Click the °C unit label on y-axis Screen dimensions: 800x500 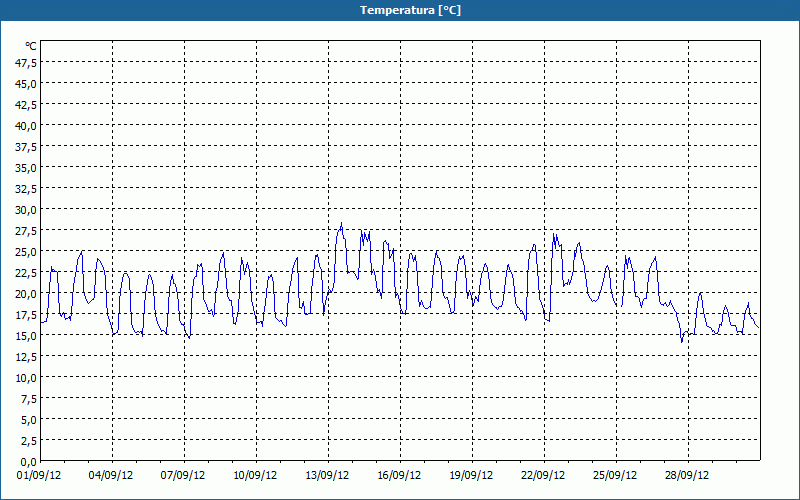(x=31, y=46)
